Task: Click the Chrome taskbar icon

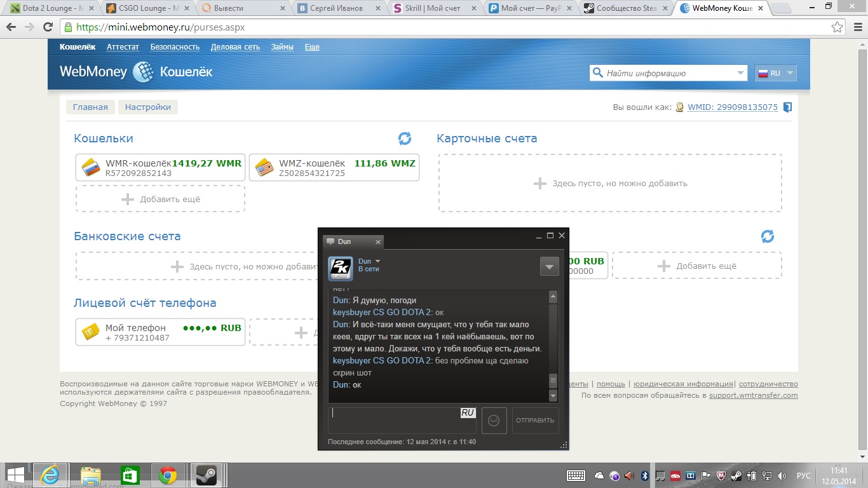Action: click(x=168, y=475)
